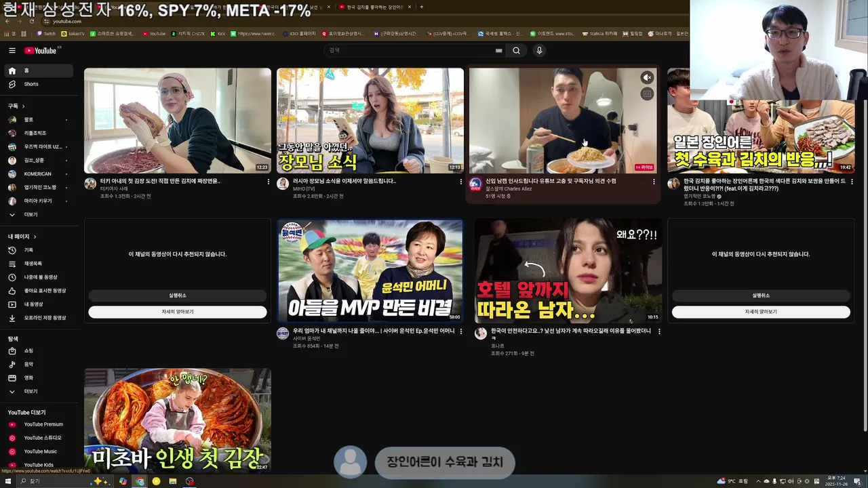Open a new browser tab with plus

point(421,7)
